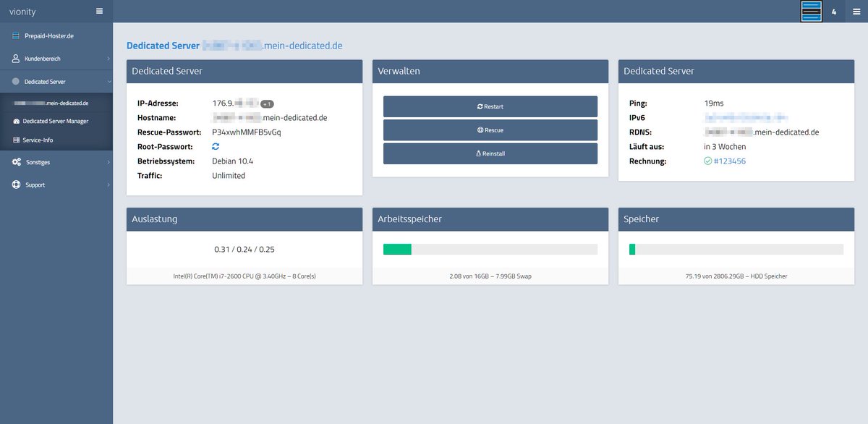
Task: Collapse the Dedicated Server sidebar chevron
Action: click(x=109, y=82)
